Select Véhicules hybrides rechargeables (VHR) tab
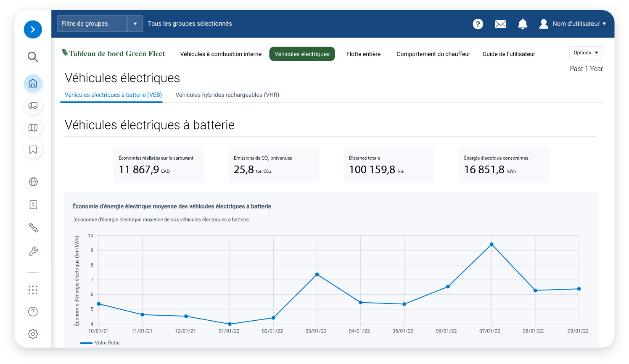This screenshot has width=629, height=364. coord(227,95)
